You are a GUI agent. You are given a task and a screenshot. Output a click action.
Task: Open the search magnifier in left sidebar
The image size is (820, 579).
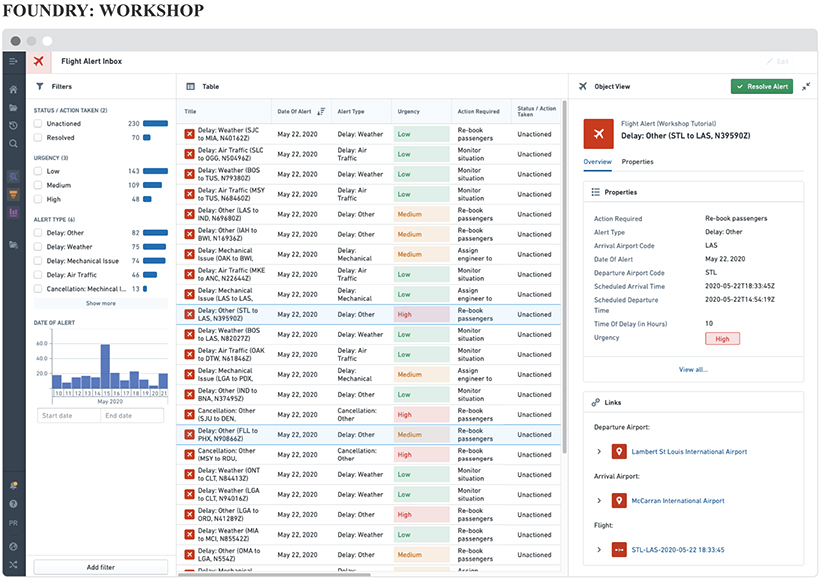tap(13, 143)
